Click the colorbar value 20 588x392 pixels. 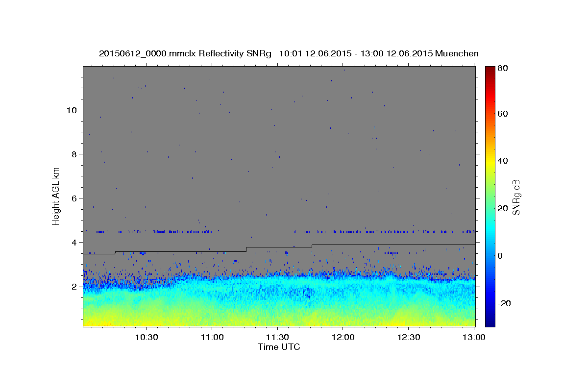point(503,208)
